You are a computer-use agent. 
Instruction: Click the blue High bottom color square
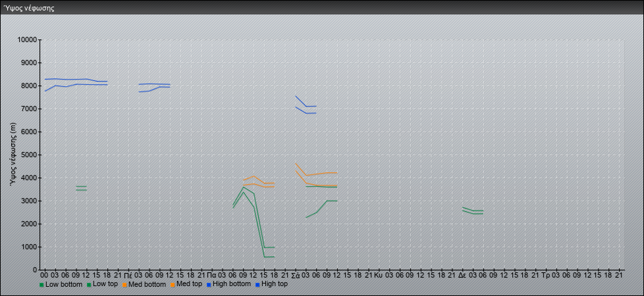click(x=208, y=285)
